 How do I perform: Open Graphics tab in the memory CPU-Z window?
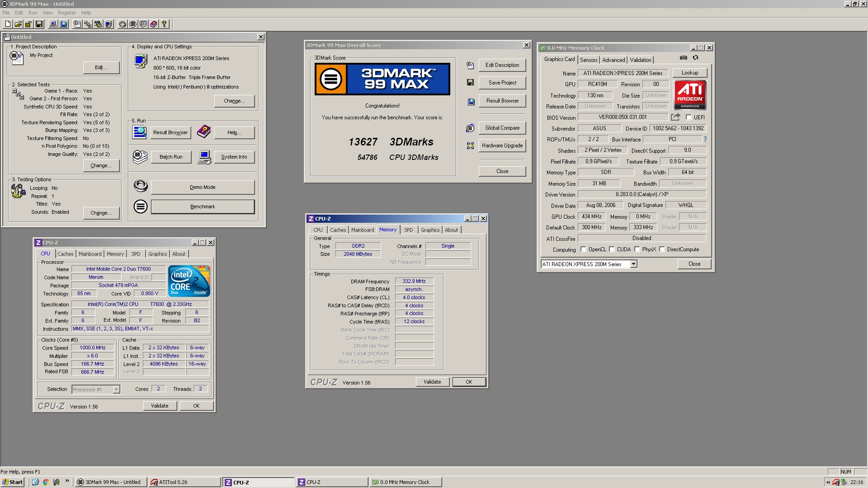[430, 230]
